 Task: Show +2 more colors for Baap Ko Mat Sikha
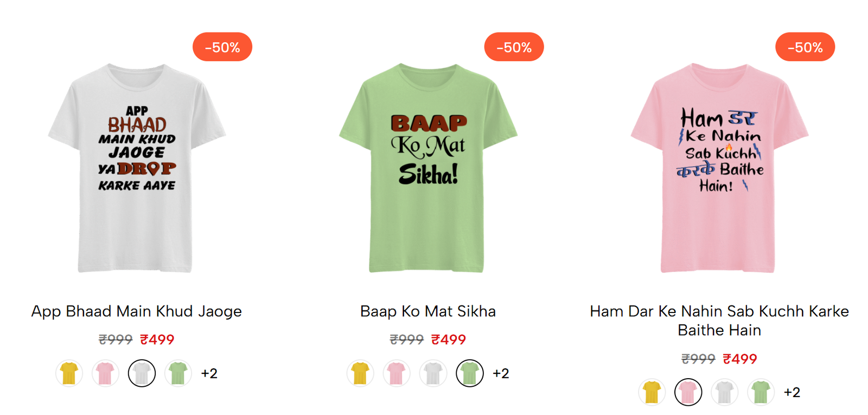pos(501,373)
